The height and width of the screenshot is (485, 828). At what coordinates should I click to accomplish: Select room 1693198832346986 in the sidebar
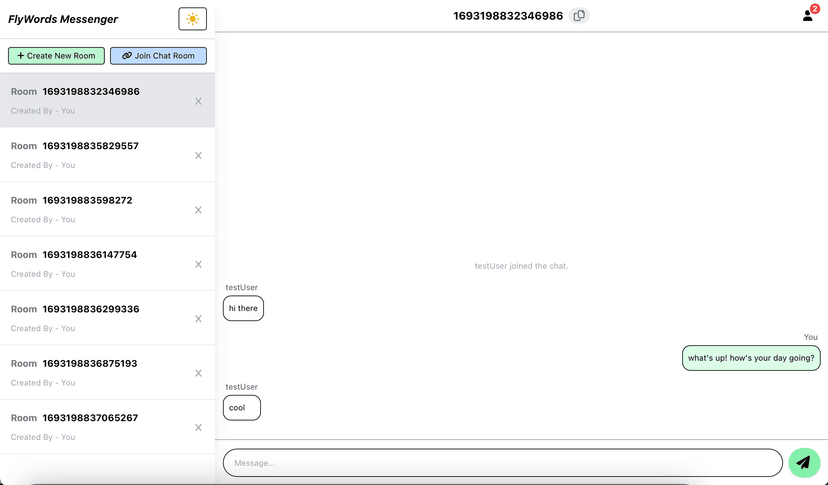coord(107,100)
